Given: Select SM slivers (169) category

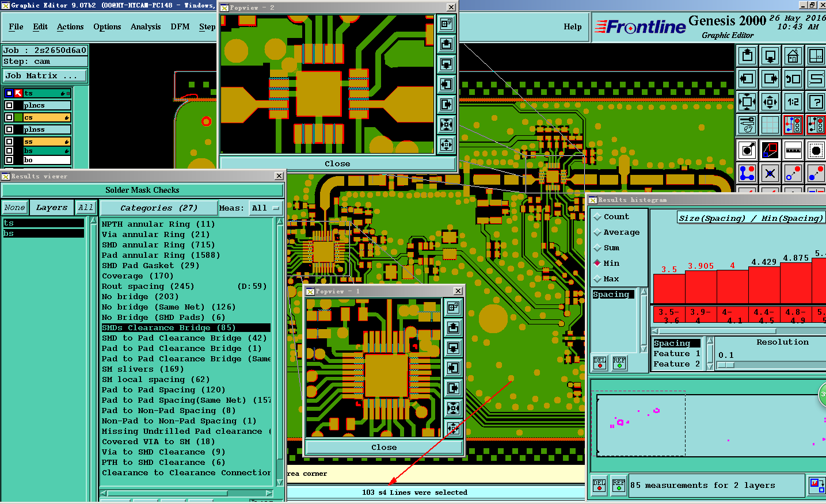Looking at the screenshot, I should [185, 369].
